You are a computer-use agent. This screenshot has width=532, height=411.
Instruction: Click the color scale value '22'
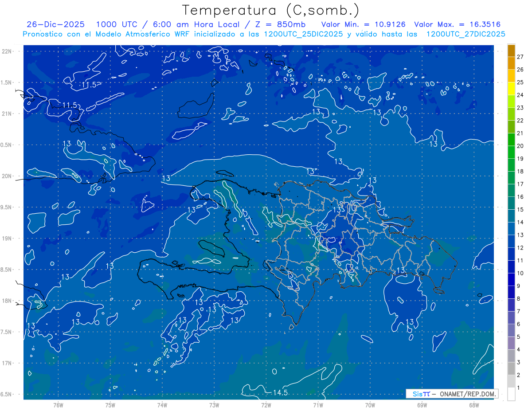click(x=520, y=120)
